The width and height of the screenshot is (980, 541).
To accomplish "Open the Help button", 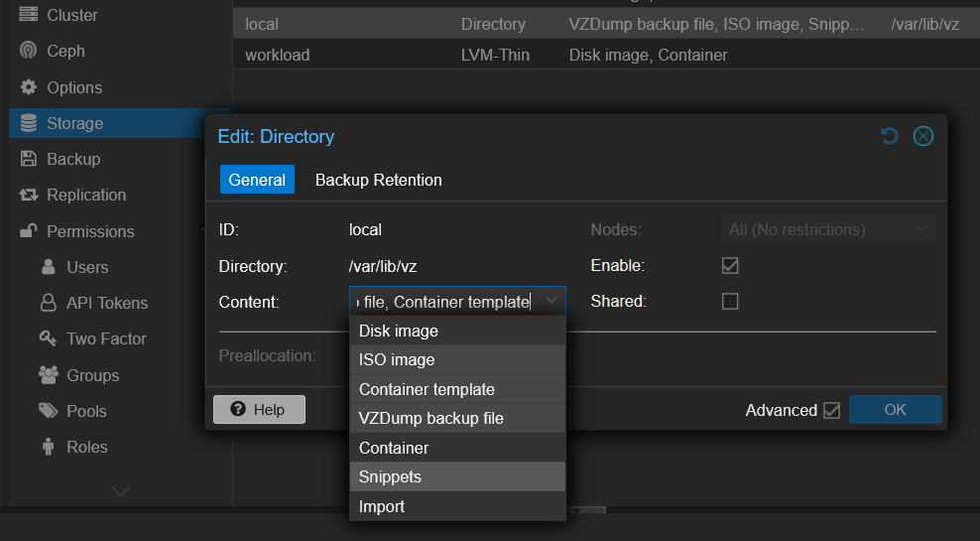I will (259, 410).
